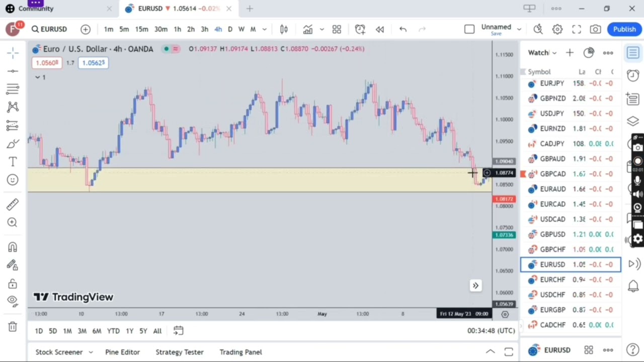
Task: Switch the chart to fullscreen mode
Action: [x=577, y=29]
